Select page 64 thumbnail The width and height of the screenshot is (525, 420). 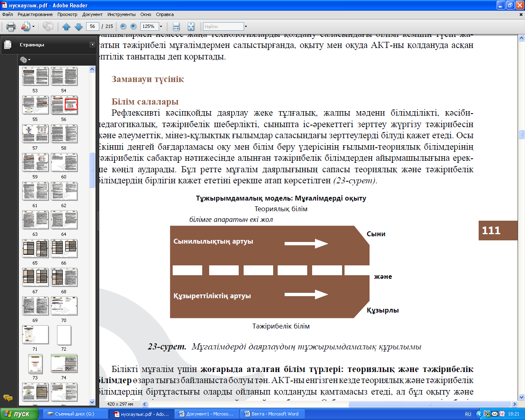tap(64, 220)
